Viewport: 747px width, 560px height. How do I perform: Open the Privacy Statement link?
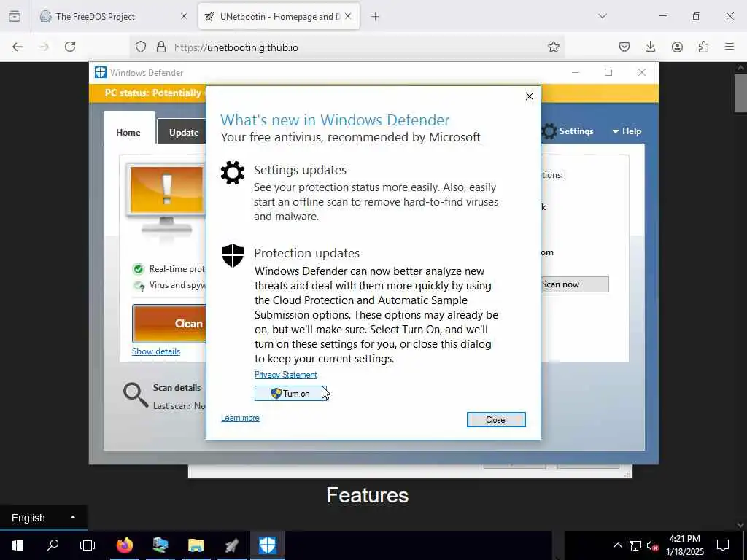point(285,375)
